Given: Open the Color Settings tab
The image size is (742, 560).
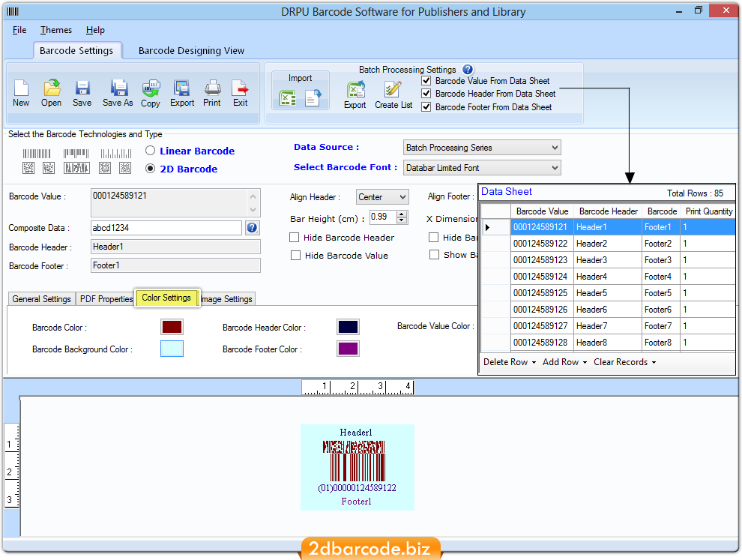Looking at the screenshot, I should coord(166,298).
